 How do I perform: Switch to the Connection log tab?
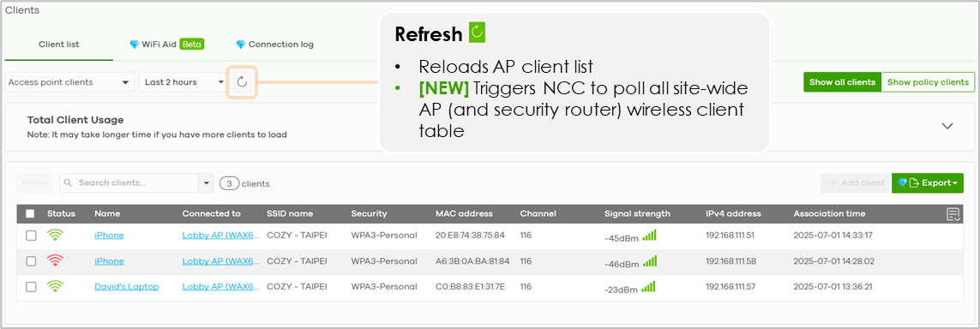(275, 45)
